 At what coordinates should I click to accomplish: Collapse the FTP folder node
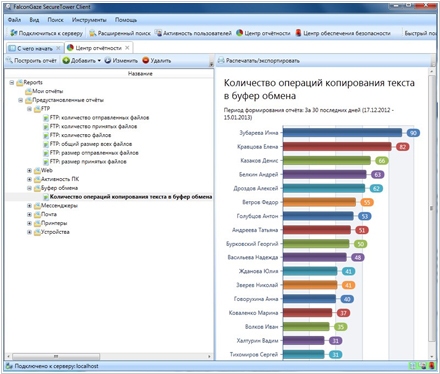pos(29,109)
